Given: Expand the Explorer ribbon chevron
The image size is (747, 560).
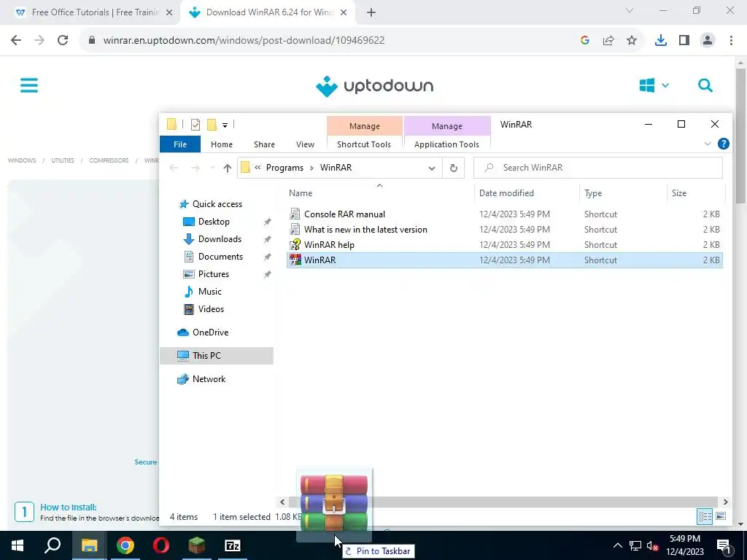Looking at the screenshot, I should pos(708,144).
